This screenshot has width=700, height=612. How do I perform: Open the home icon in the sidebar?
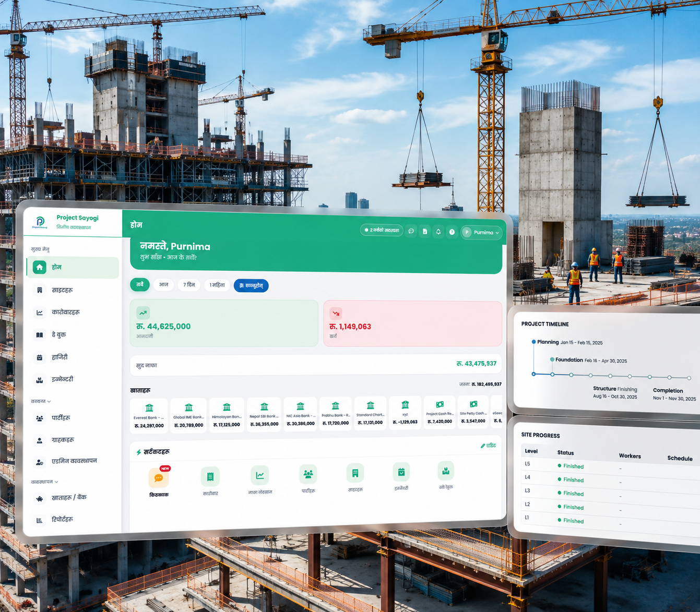39,267
